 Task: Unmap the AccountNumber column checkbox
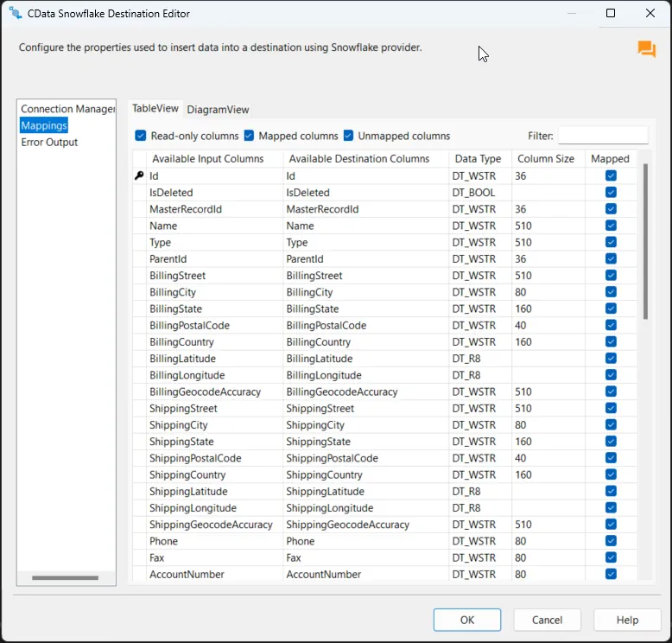tap(611, 575)
